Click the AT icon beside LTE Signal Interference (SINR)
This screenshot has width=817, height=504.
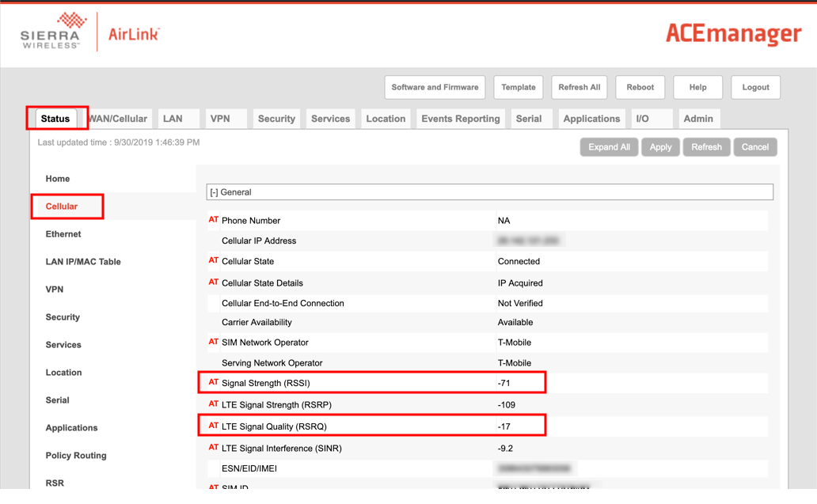(x=213, y=447)
